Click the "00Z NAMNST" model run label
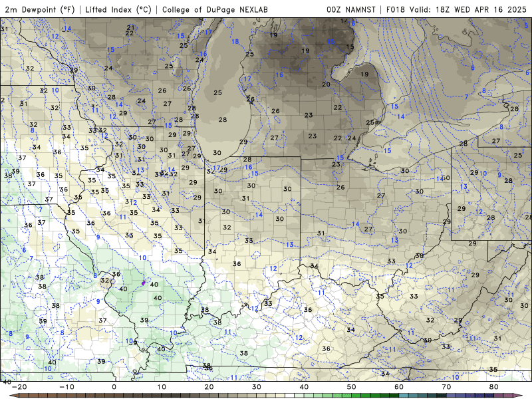The image size is (532, 399). [x=351, y=9]
